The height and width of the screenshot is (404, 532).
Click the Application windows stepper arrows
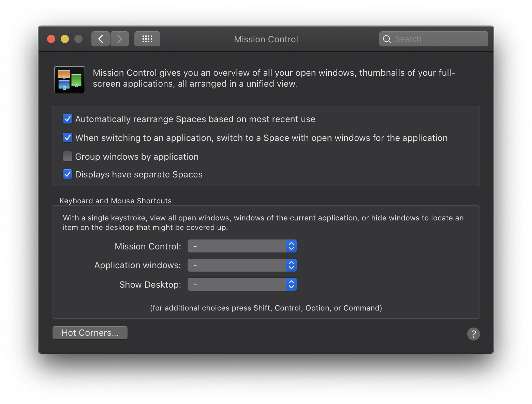[x=291, y=265]
